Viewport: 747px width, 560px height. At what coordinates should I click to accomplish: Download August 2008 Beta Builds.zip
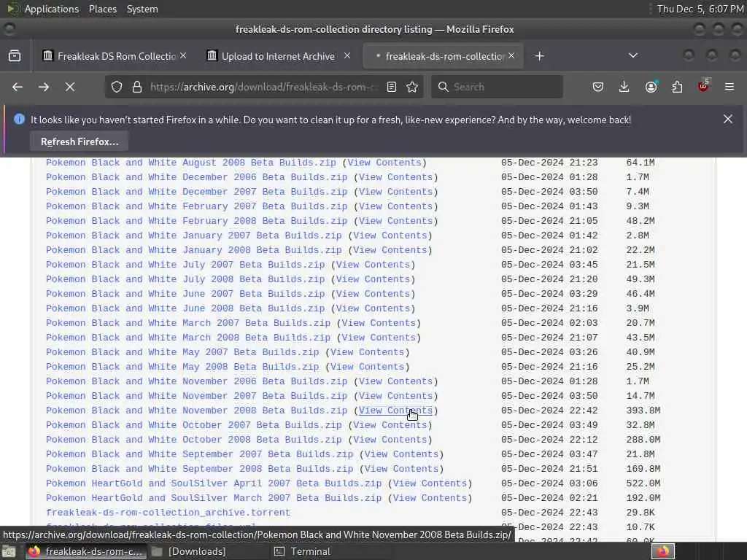click(191, 163)
